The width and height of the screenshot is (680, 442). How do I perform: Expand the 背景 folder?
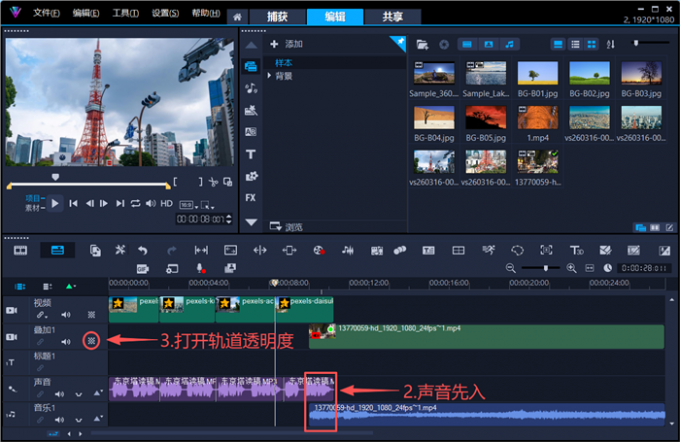click(x=269, y=75)
